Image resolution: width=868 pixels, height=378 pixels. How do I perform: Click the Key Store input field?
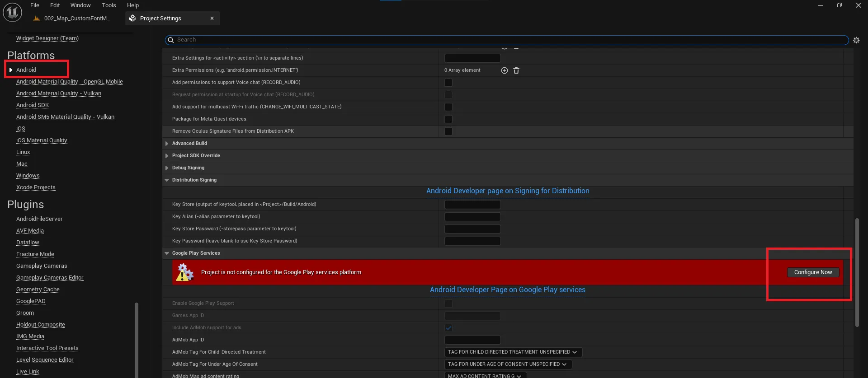click(472, 205)
